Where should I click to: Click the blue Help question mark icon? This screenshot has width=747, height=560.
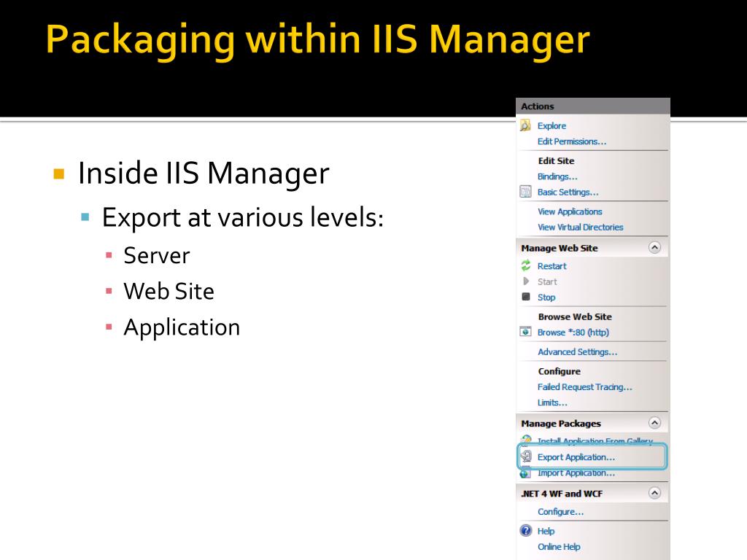(526, 531)
